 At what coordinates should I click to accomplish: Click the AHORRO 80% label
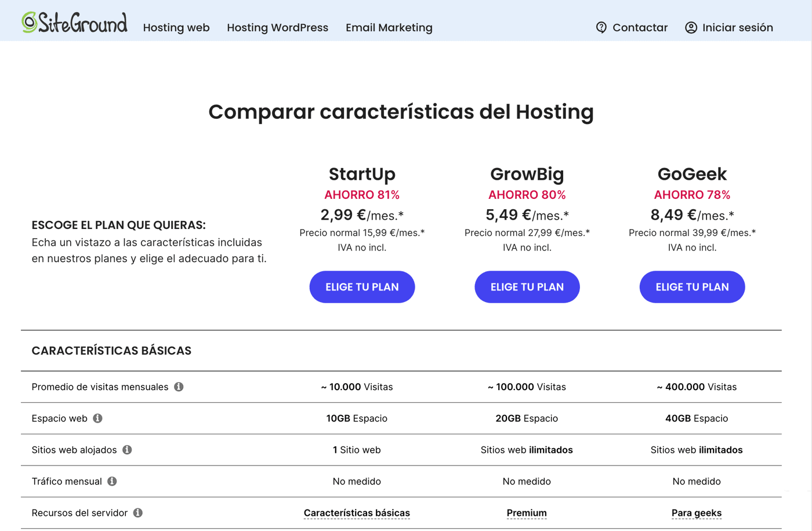[527, 195]
